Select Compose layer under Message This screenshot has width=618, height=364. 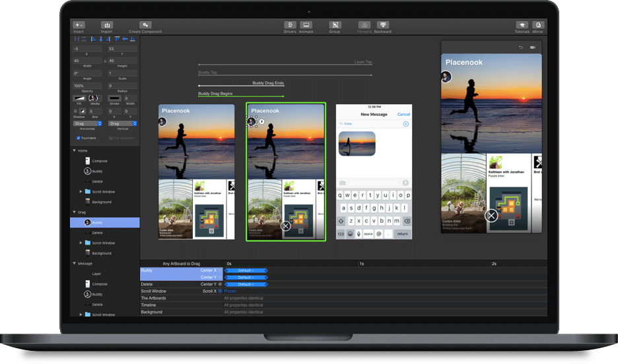pos(105,284)
